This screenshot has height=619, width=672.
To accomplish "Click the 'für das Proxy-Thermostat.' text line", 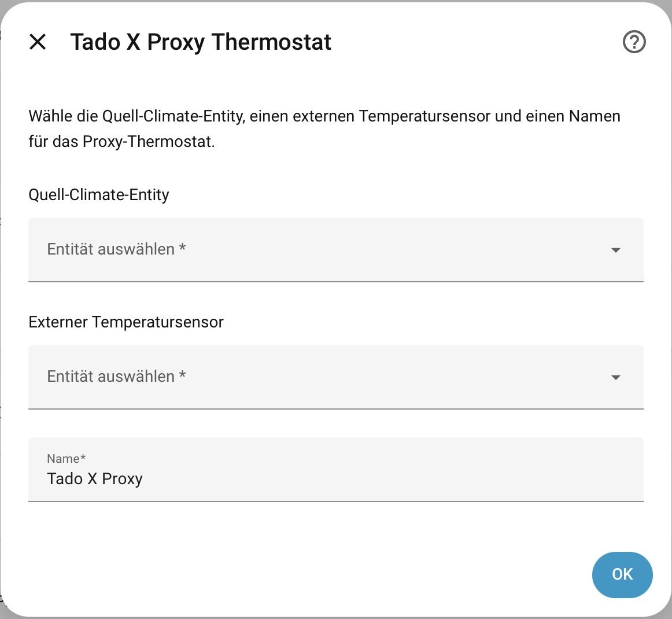I will click(121, 142).
